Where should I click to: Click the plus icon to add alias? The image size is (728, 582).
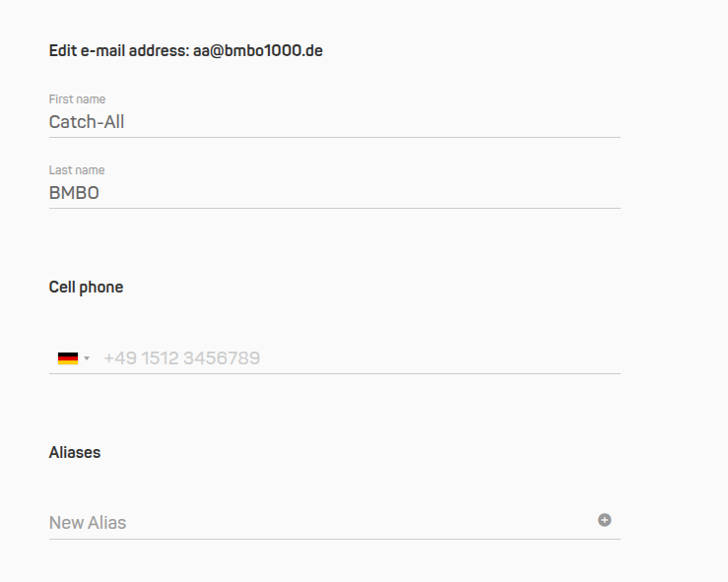point(605,520)
